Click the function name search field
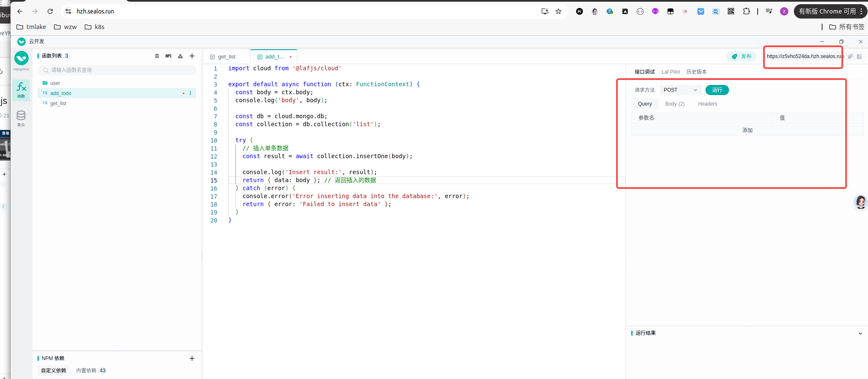 [x=118, y=70]
